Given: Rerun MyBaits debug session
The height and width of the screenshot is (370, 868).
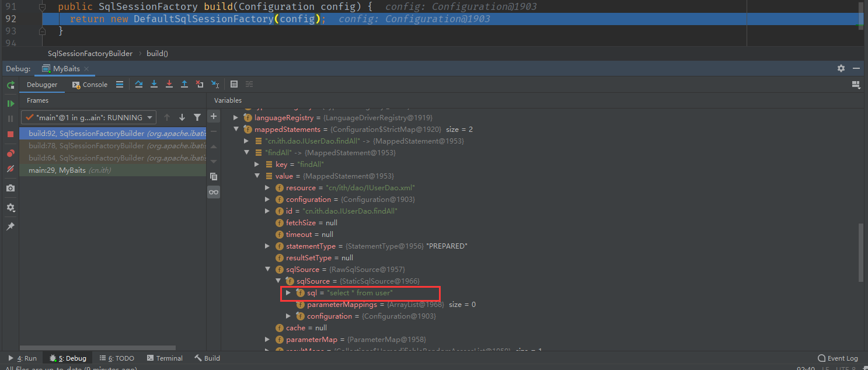Looking at the screenshot, I should tap(11, 85).
